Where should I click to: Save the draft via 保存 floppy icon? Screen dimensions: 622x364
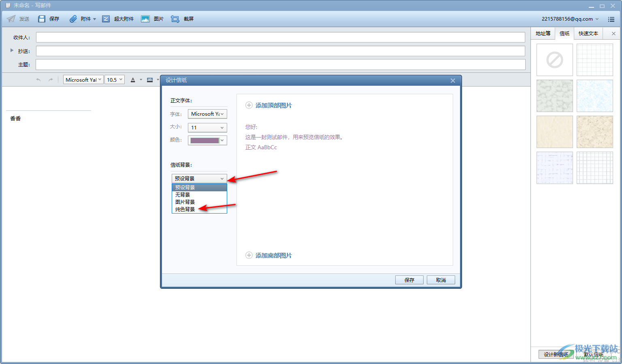tap(42, 19)
